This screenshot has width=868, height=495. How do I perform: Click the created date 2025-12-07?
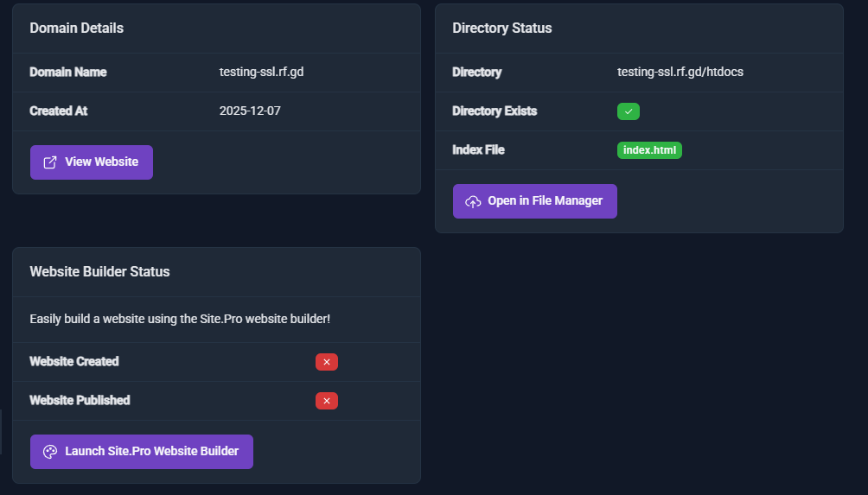coord(250,111)
